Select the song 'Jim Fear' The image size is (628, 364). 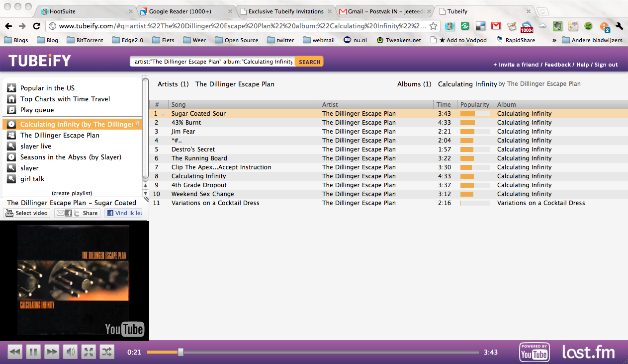[183, 132]
